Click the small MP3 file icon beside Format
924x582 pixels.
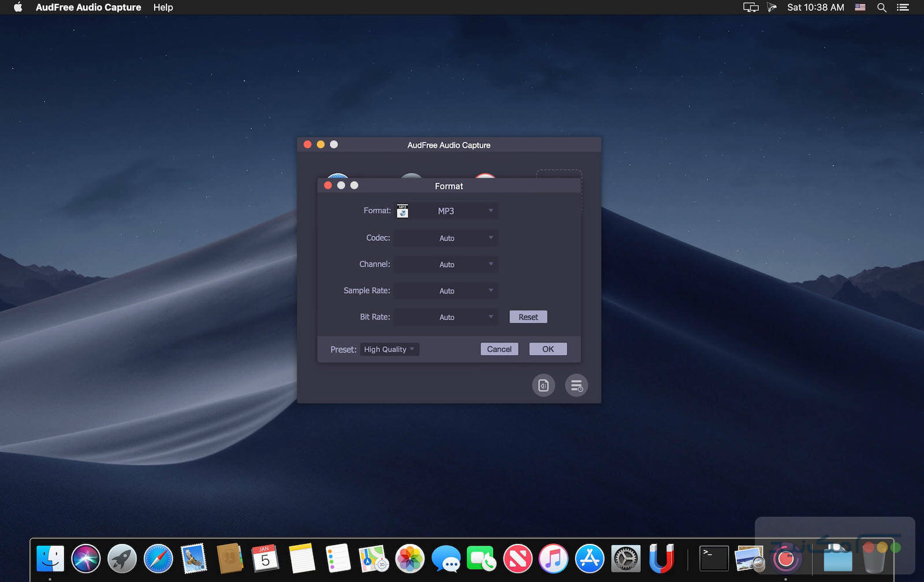click(403, 210)
